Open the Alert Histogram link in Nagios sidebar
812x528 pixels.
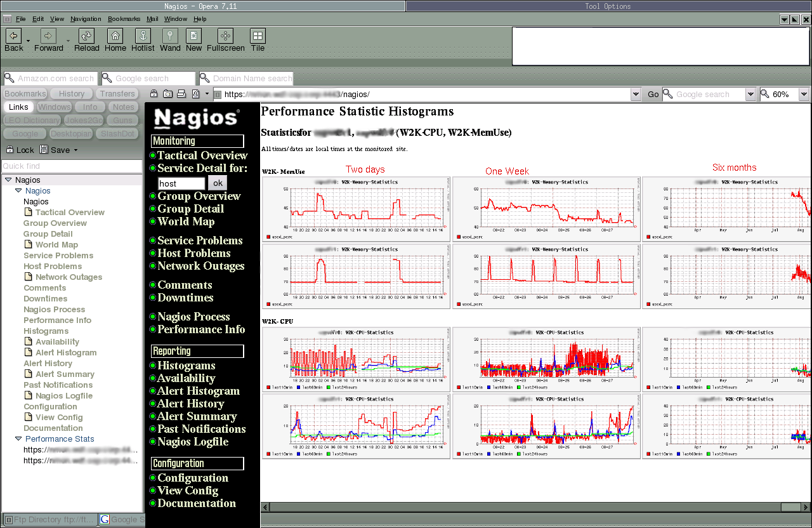pos(198,391)
